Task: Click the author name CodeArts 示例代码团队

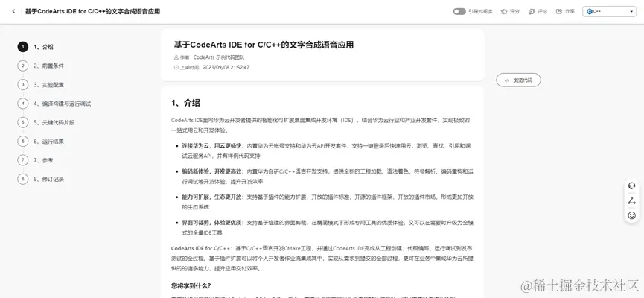Action: point(218,57)
